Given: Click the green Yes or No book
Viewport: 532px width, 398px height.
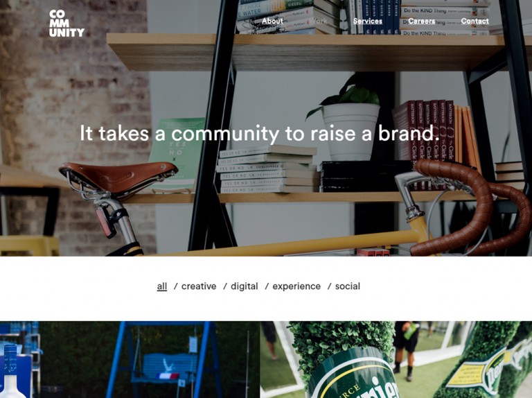Looking at the screenshot, I should point(176,154).
